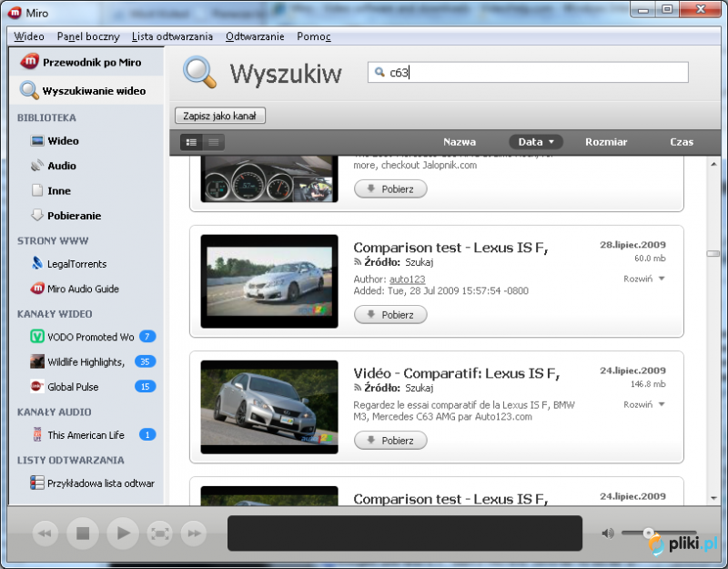Click the magnifier icon inside the search box
728x569 pixels.
379,73
